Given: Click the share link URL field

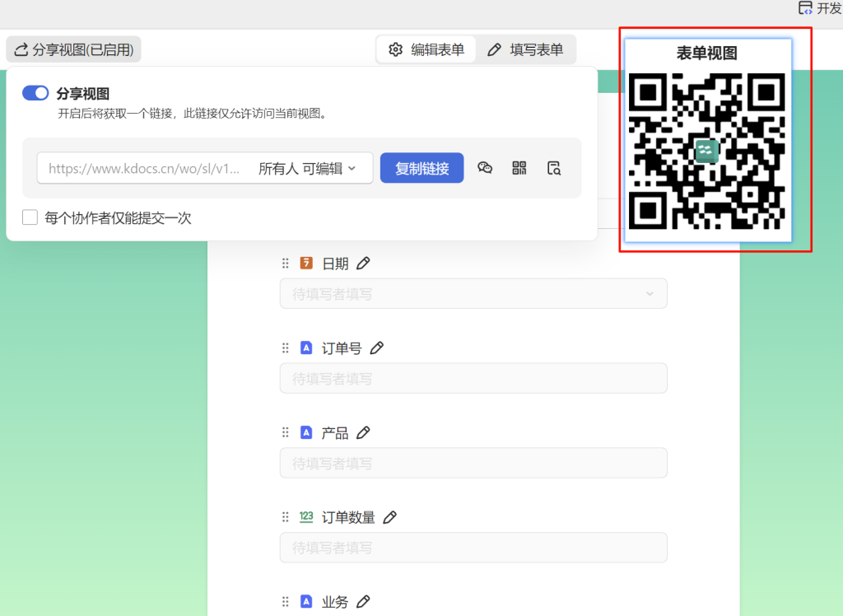Looking at the screenshot, I should (144, 168).
